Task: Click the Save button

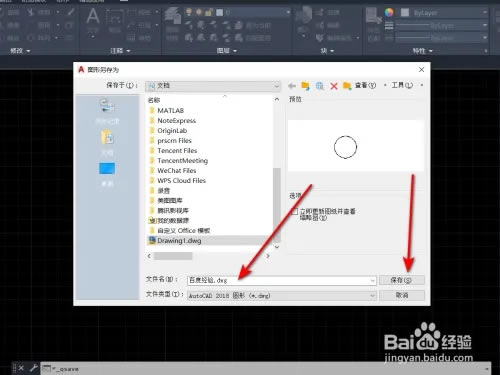Action: (x=402, y=280)
